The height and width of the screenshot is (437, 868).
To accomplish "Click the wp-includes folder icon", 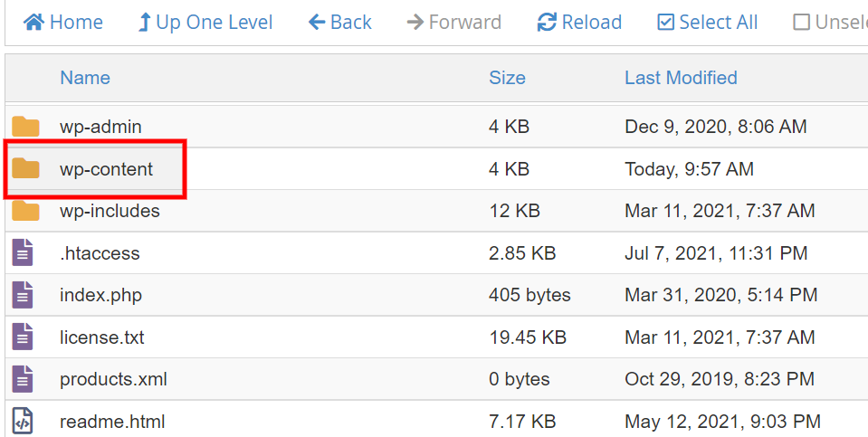I will (25, 211).
